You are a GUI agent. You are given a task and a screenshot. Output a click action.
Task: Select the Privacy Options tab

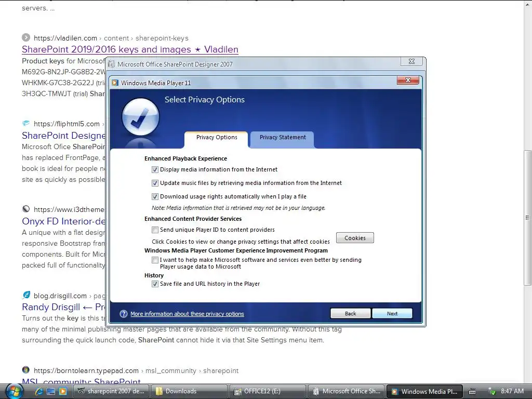coord(217,137)
